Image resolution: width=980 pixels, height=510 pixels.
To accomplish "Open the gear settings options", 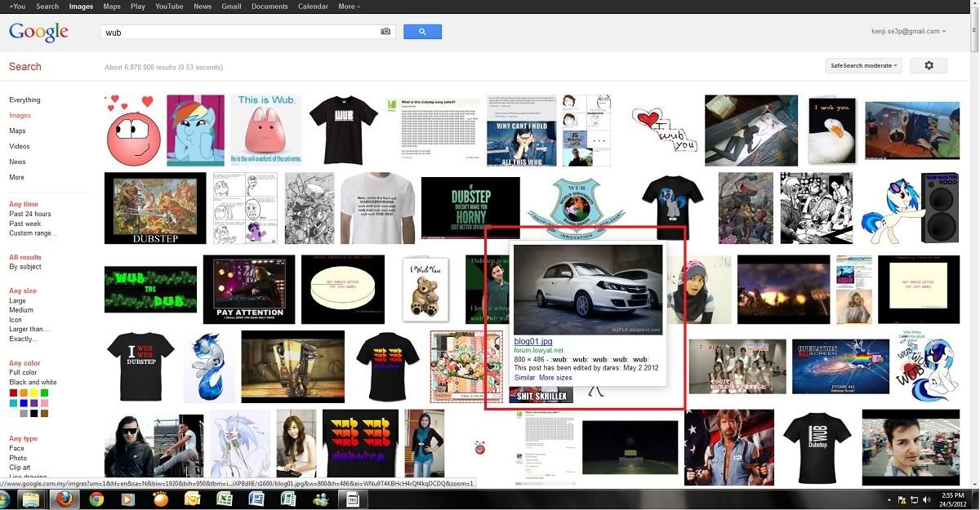I will click(929, 66).
